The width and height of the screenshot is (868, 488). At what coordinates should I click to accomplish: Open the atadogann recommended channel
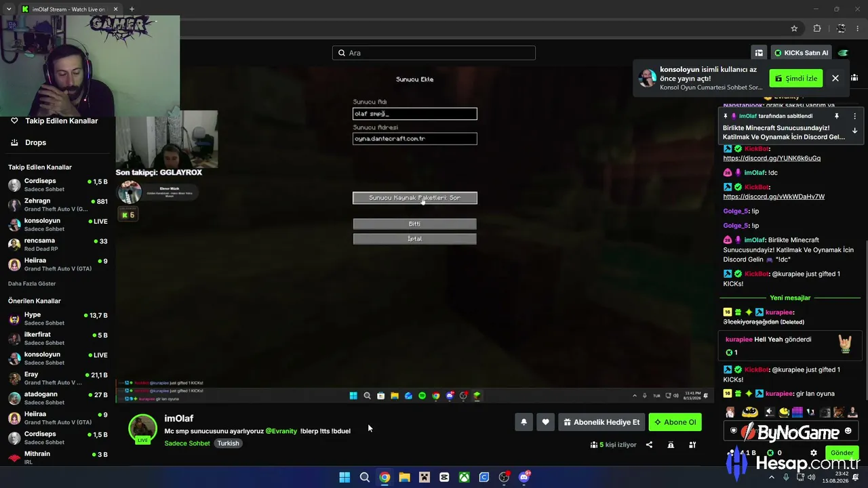(x=58, y=398)
